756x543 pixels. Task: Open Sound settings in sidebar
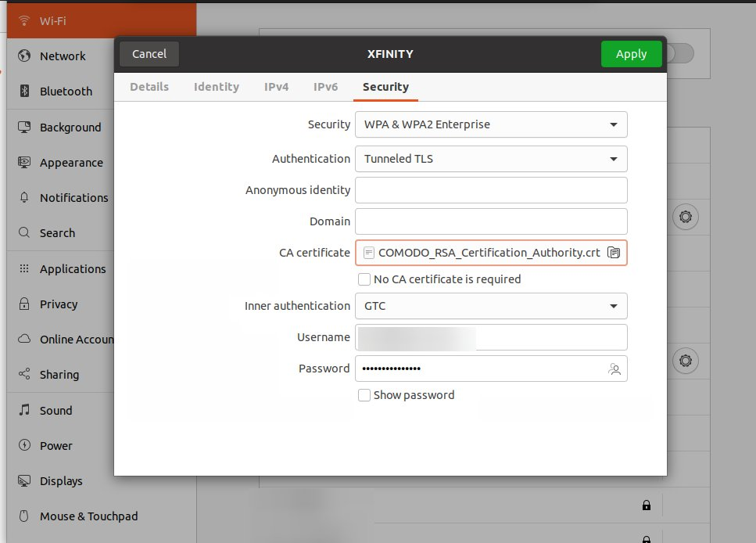[61, 410]
